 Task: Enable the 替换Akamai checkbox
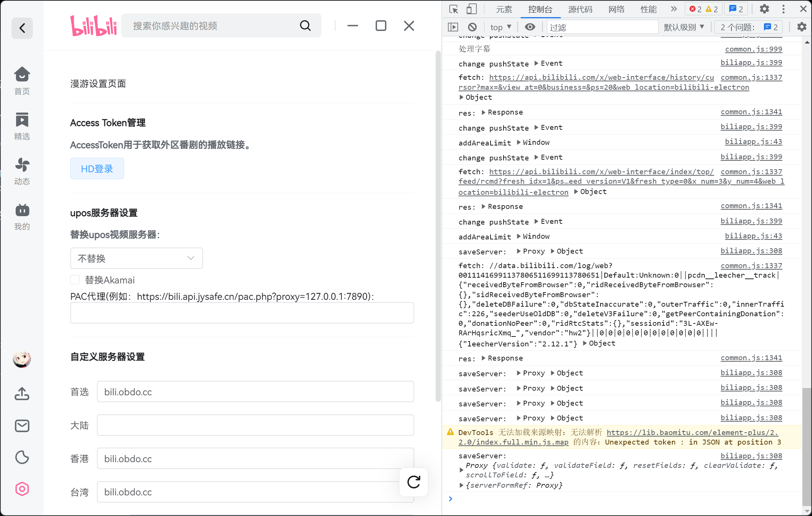tap(75, 280)
